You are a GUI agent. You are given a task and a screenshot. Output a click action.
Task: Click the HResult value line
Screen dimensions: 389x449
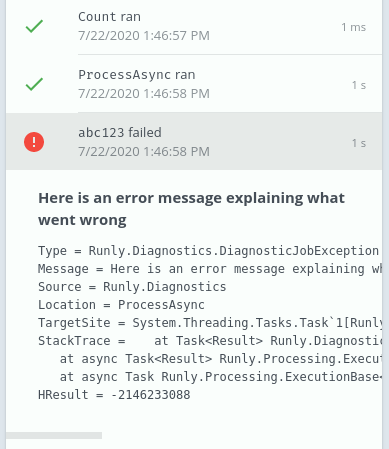tap(114, 395)
